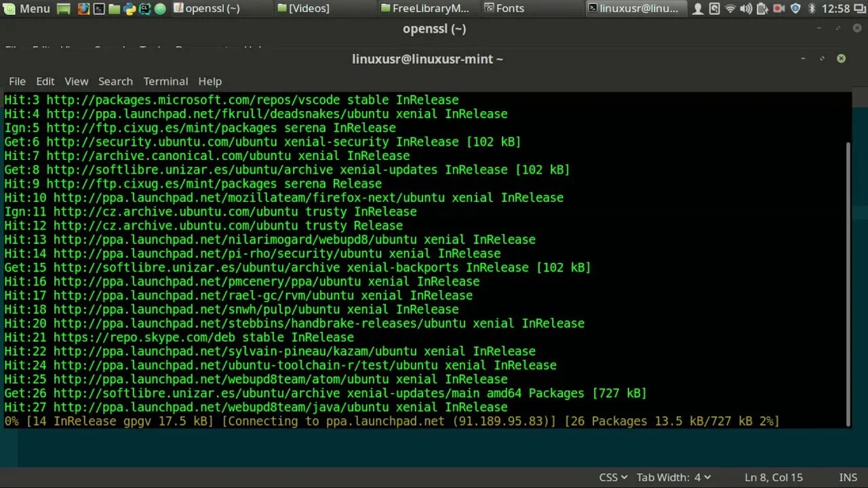868x488 pixels.
Task: Click the show desktop icon in panel
Action: (63, 8)
